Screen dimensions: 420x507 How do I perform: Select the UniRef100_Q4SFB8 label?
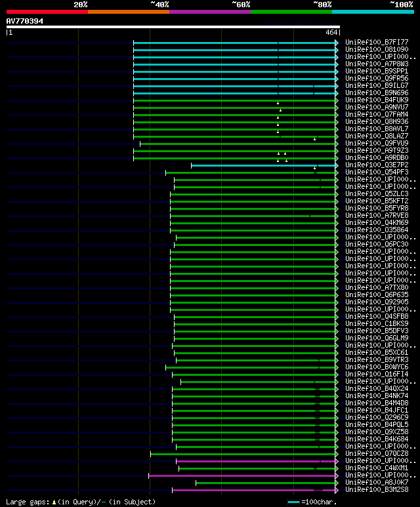[377, 316]
